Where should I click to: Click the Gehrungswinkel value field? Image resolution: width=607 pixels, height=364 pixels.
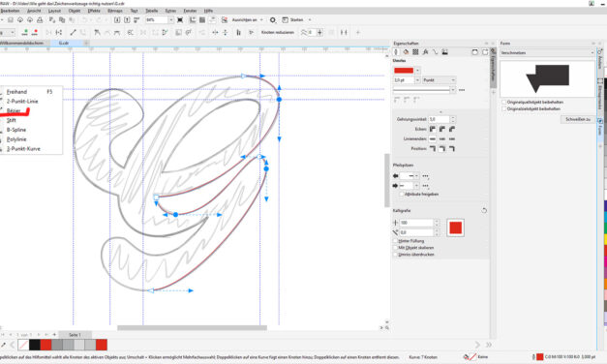439,119
